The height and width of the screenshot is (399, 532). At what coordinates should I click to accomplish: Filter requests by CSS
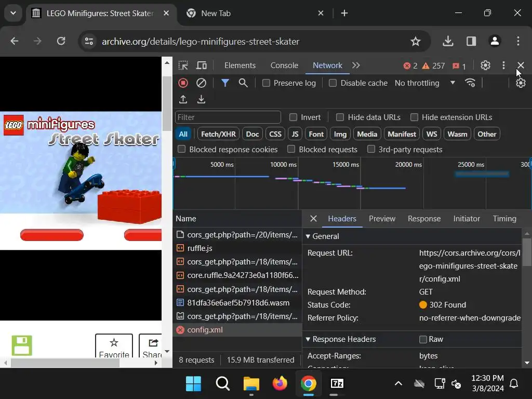[275, 134]
